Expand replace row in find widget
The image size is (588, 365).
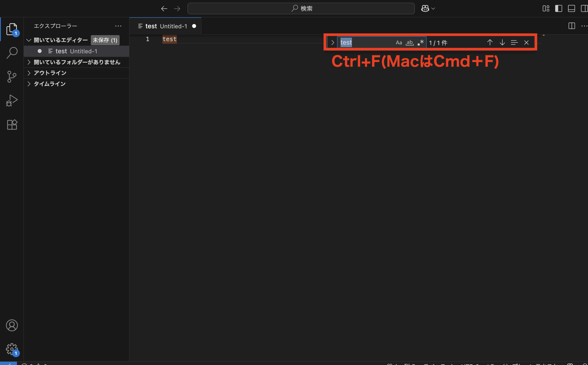pos(332,43)
